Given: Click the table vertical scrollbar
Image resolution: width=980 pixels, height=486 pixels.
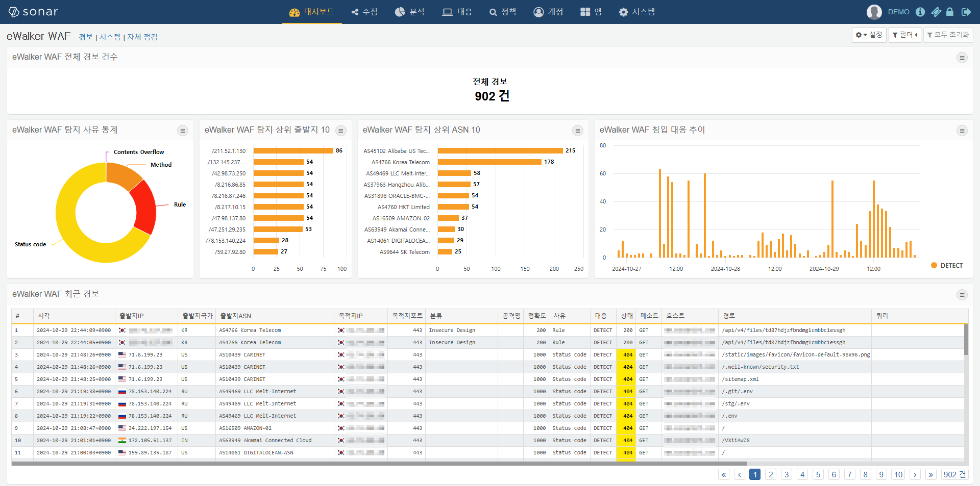Looking at the screenshot, I should pos(966,339).
